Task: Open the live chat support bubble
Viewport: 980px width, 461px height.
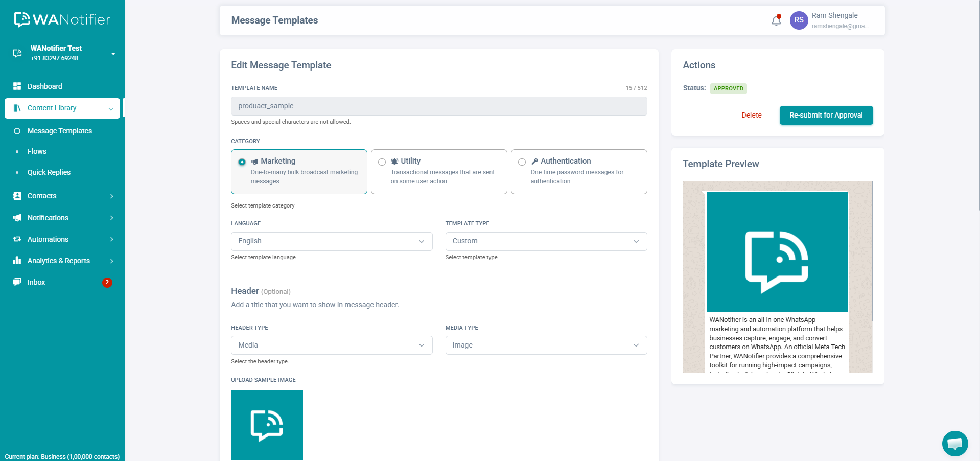Action: point(954,443)
